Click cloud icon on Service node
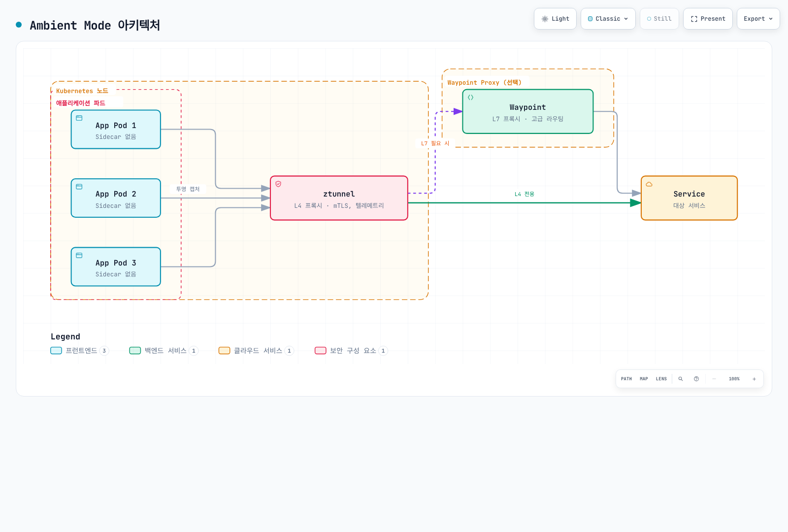Screen dimensions: 788x532 649,184
